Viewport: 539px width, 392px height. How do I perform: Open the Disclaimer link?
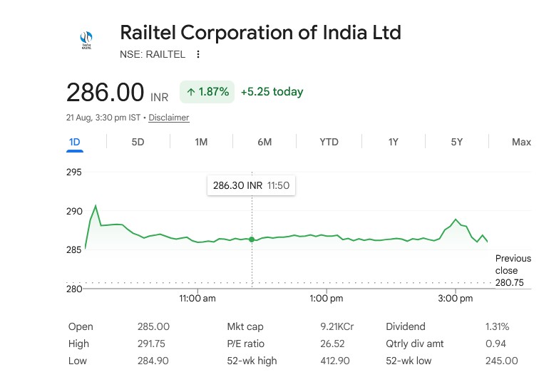click(x=169, y=118)
